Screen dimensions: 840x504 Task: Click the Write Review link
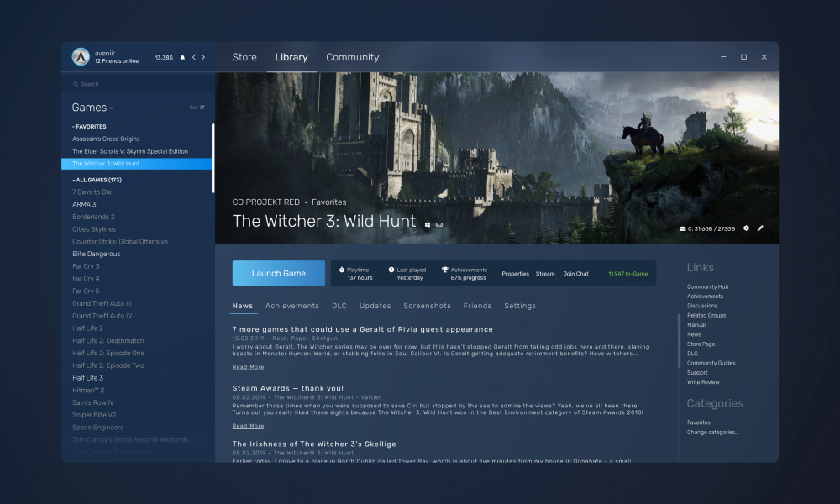coord(703,382)
